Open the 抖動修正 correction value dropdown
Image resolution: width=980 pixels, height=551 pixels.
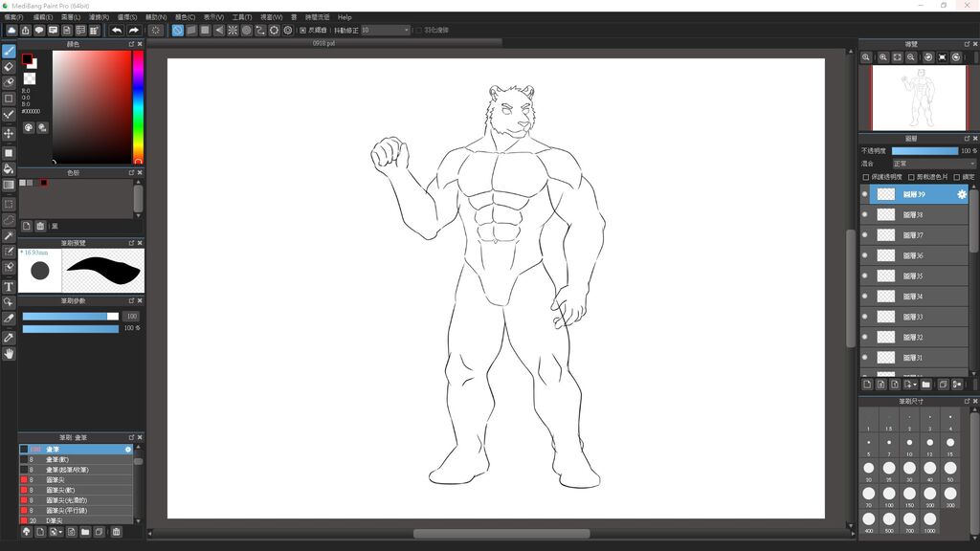coord(386,31)
